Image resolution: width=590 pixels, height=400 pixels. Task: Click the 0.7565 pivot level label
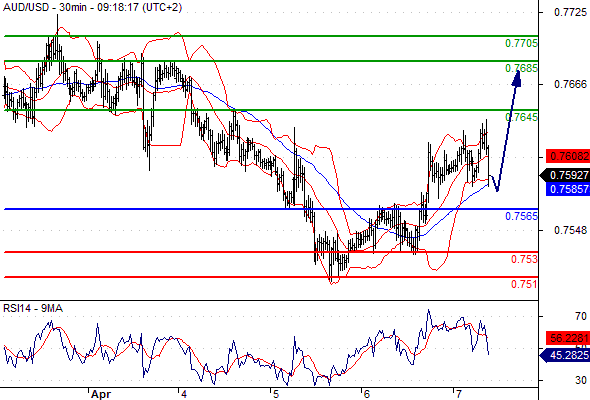pos(521,216)
